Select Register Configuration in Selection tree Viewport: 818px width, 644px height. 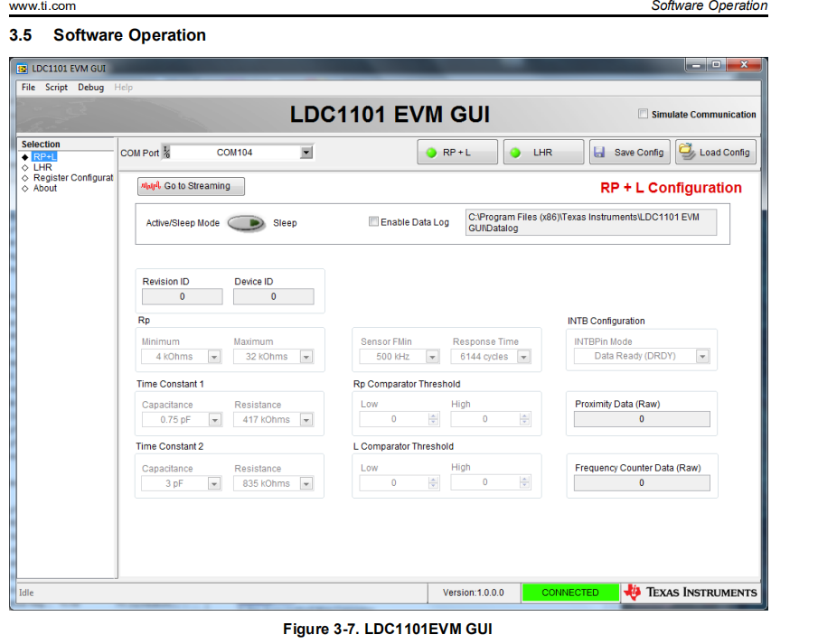click(73, 178)
